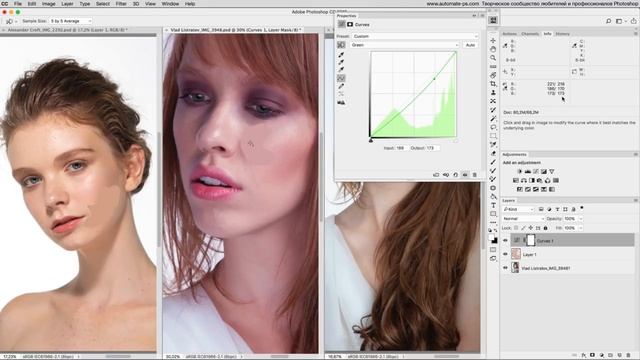
Task: Reset Curves to adjustment defaults
Action: tap(456, 175)
